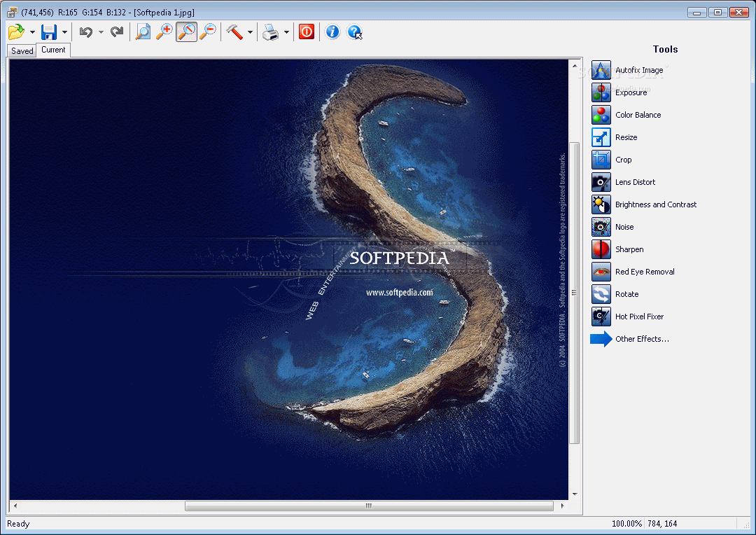Screen dimensions: 756x535
Task: Open the Color Balance tool icon
Action: click(601, 115)
